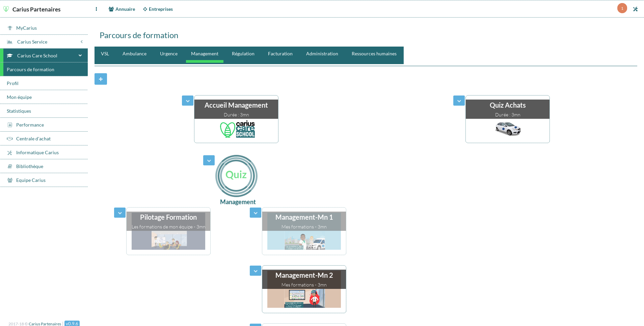Select the Ressources humaines tab

click(374, 54)
